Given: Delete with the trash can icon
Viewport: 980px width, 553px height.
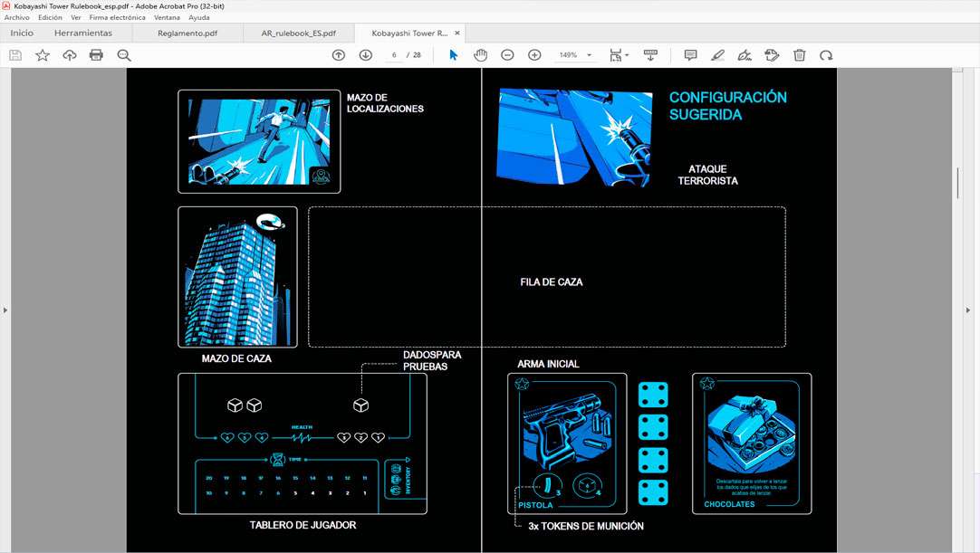Looking at the screenshot, I should click(800, 55).
